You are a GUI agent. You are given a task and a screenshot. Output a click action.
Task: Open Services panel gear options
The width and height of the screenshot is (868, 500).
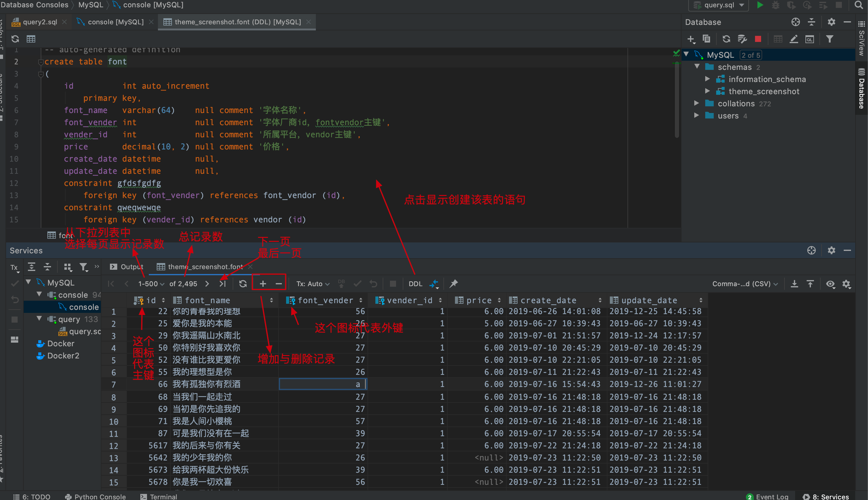click(831, 250)
